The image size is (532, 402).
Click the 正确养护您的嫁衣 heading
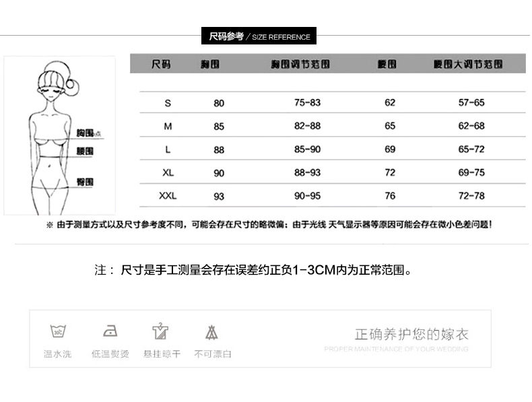coord(411,335)
